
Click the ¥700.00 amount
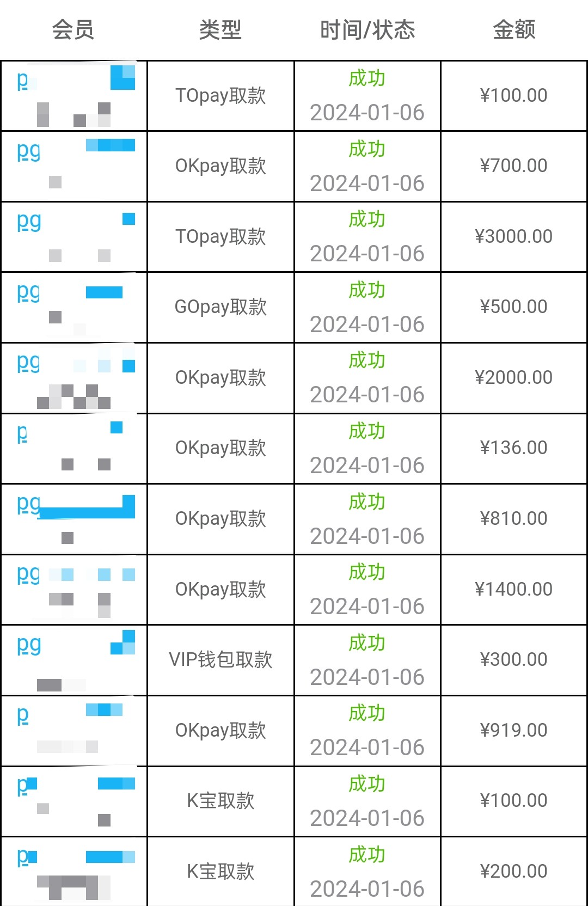coord(514,166)
